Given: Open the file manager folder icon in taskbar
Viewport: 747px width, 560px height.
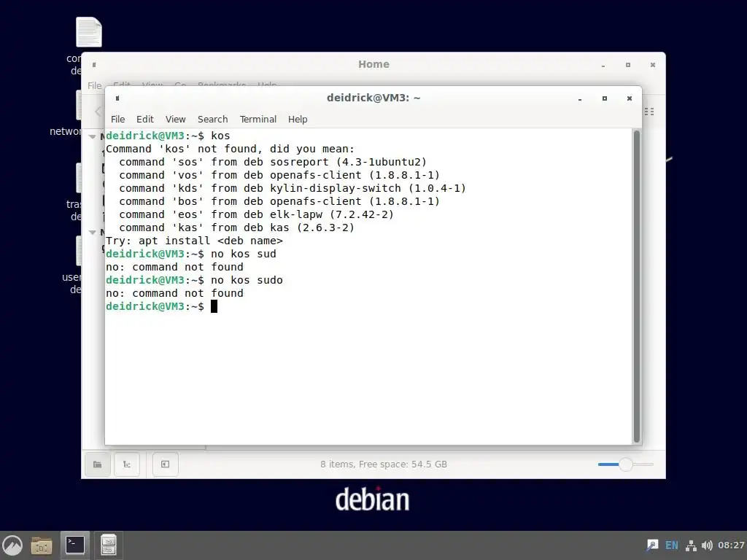Looking at the screenshot, I should (42, 545).
